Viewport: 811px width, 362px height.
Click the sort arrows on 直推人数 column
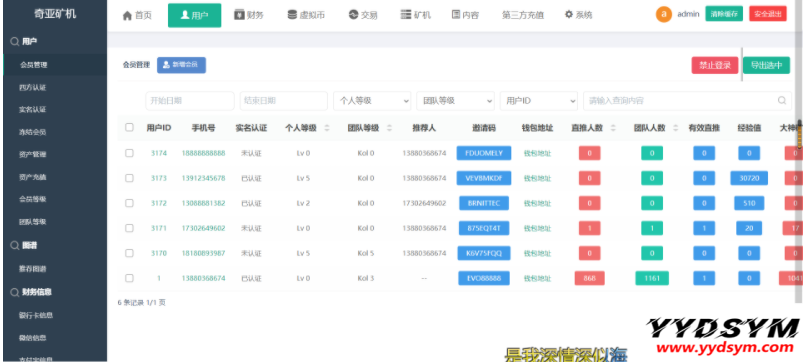coord(613,128)
